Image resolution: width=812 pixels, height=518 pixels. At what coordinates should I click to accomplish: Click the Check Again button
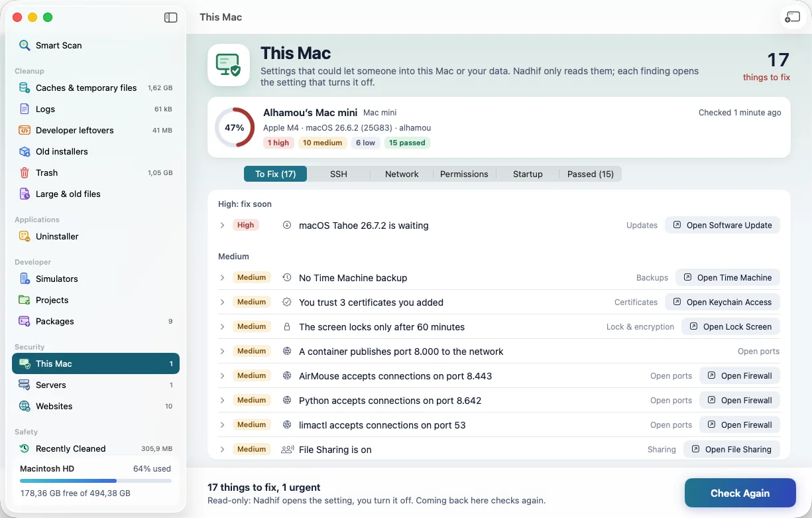point(740,493)
